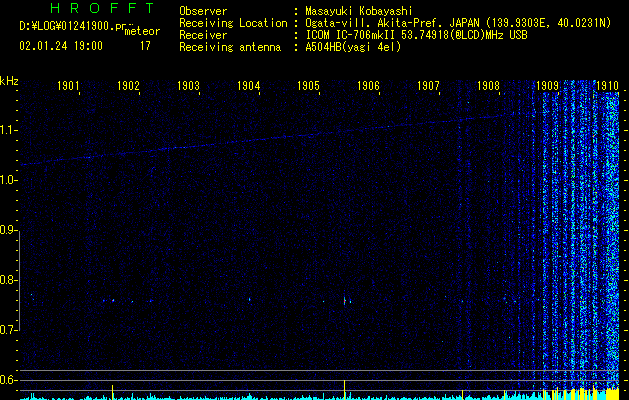Click the 0.7 frequency axis label
The width and height of the screenshot is (629, 400).
click(8, 330)
